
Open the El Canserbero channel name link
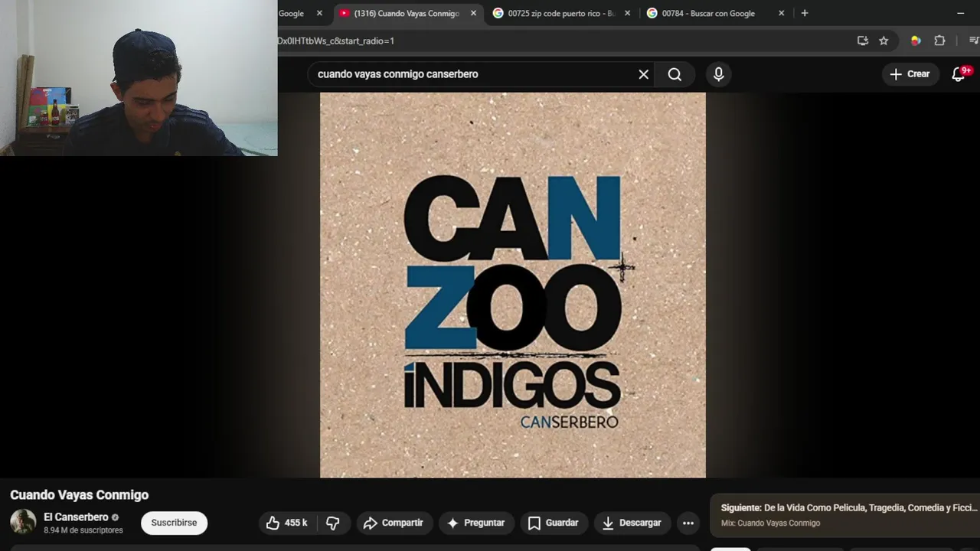tap(76, 517)
